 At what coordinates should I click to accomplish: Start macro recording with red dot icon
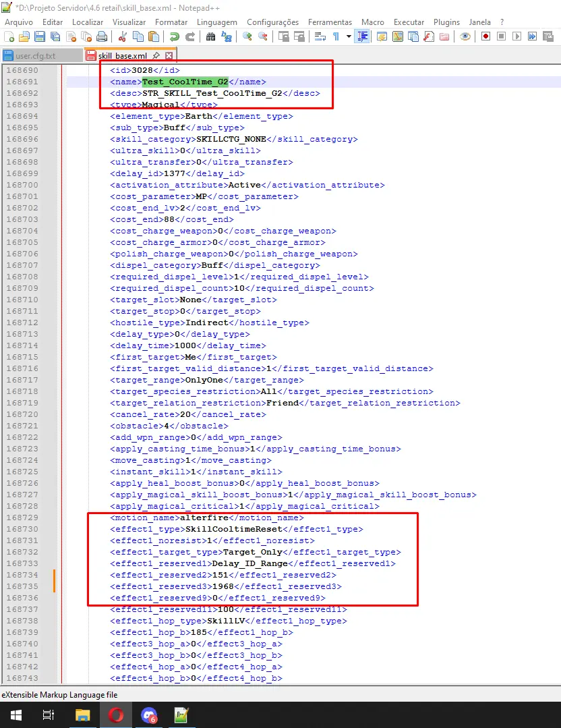tap(486, 36)
